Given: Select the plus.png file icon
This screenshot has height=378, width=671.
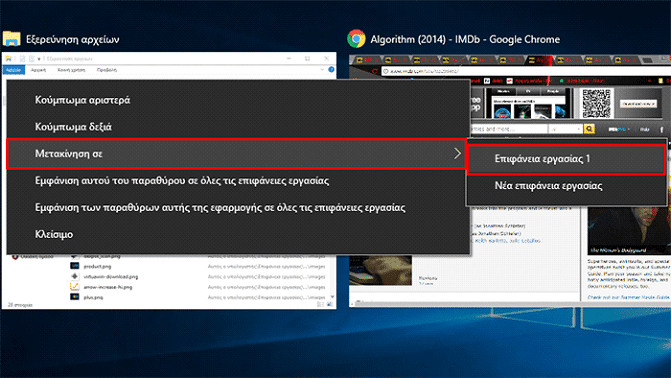Looking at the screenshot, I should pyautogui.click(x=74, y=297).
